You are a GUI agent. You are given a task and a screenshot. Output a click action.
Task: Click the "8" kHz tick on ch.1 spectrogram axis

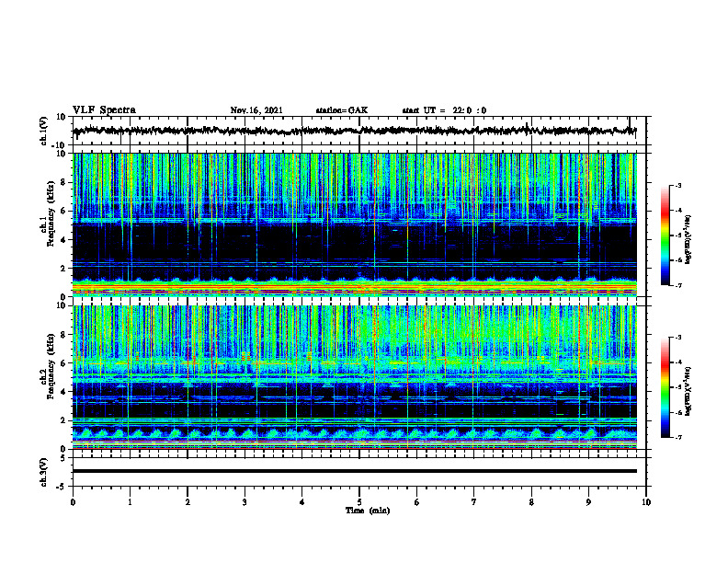[x=63, y=182]
